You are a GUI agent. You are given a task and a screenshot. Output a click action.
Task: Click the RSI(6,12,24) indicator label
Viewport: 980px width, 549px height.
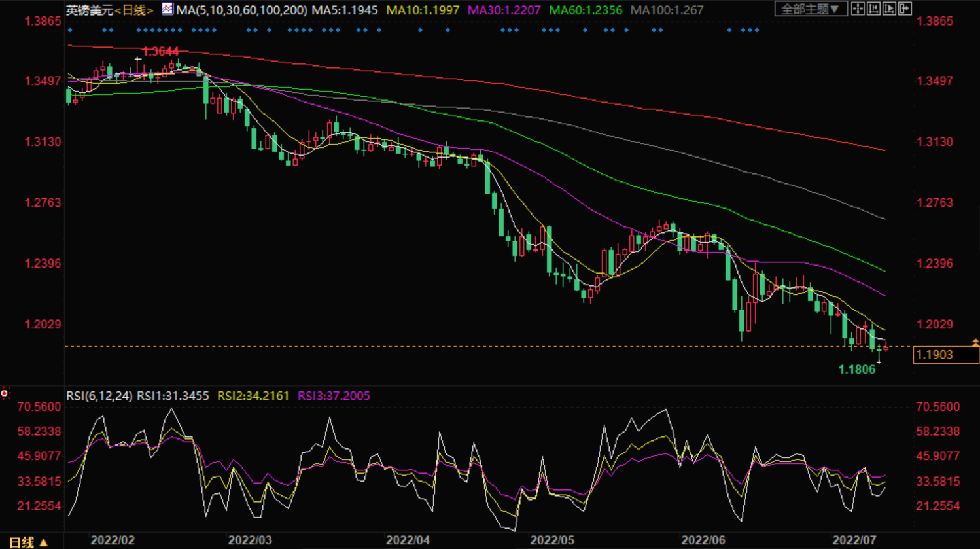tap(99, 396)
